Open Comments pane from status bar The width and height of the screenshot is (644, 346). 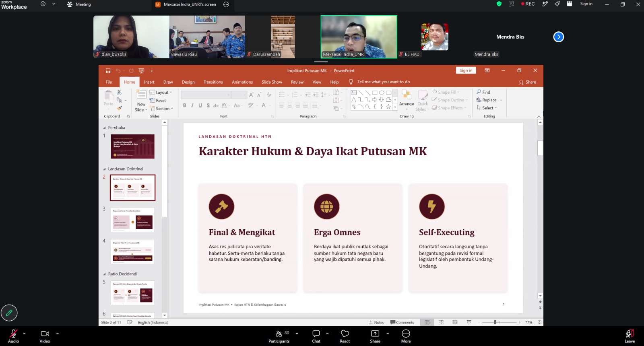pyautogui.click(x=402, y=322)
